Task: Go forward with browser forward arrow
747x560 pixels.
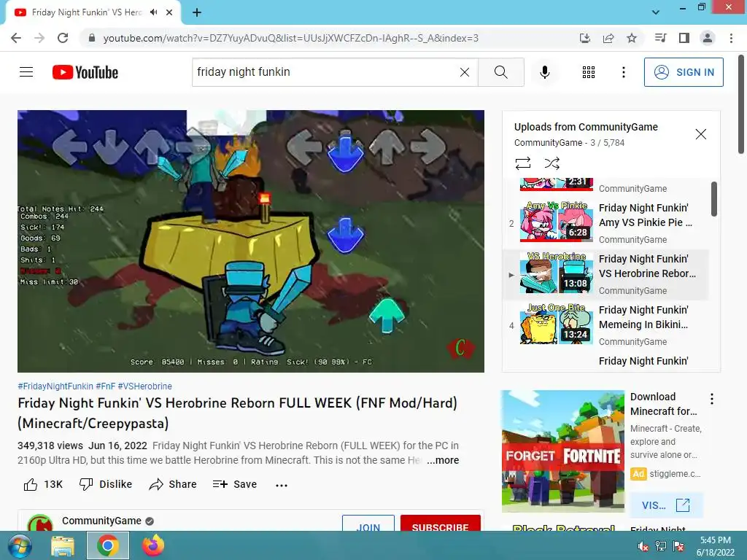Action: pyautogui.click(x=39, y=38)
